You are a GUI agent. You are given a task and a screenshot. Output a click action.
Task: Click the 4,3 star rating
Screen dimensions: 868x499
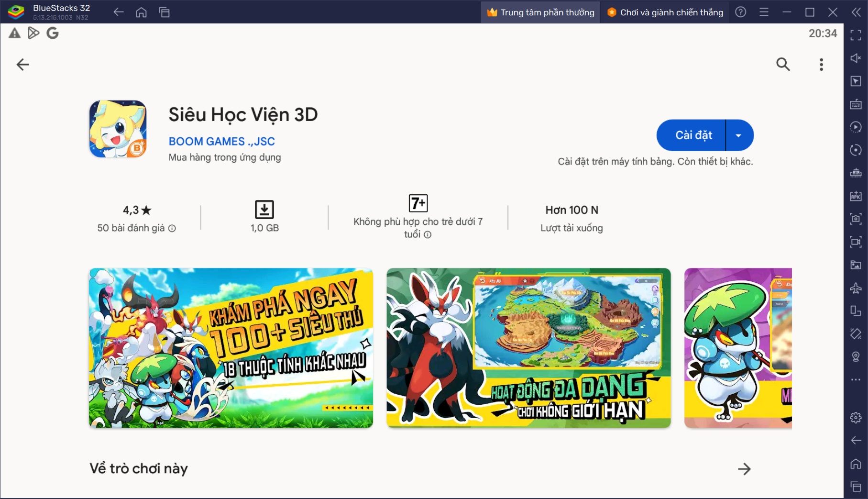coord(137,210)
